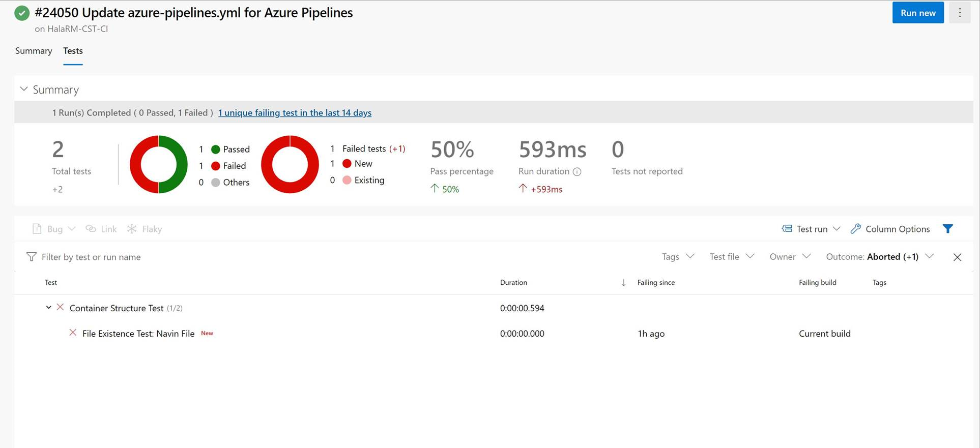Click the Run duration info icon
This screenshot has height=448, width=980.
click(x=577, y=172)
